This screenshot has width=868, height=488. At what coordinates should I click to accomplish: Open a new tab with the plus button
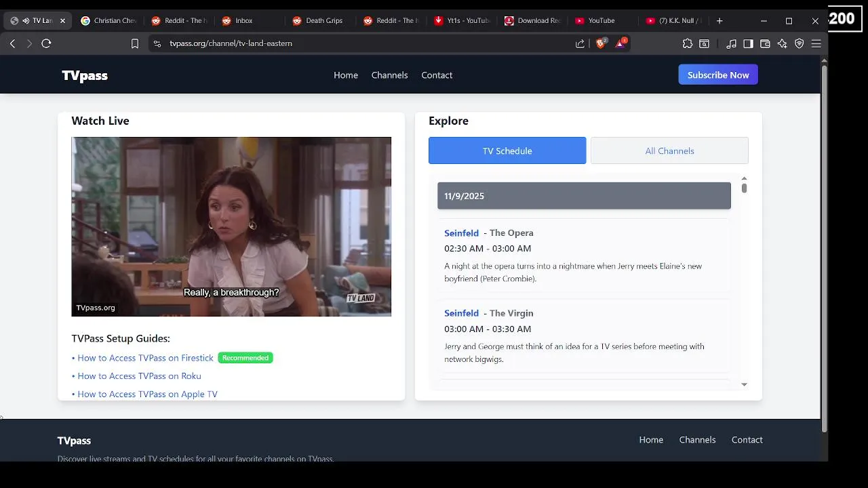point(719,20)
